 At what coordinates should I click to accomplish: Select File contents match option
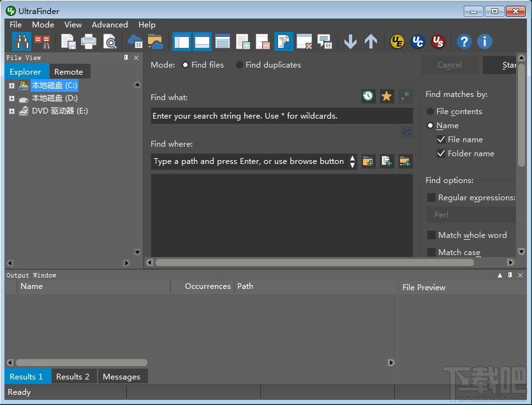(431, 112)
